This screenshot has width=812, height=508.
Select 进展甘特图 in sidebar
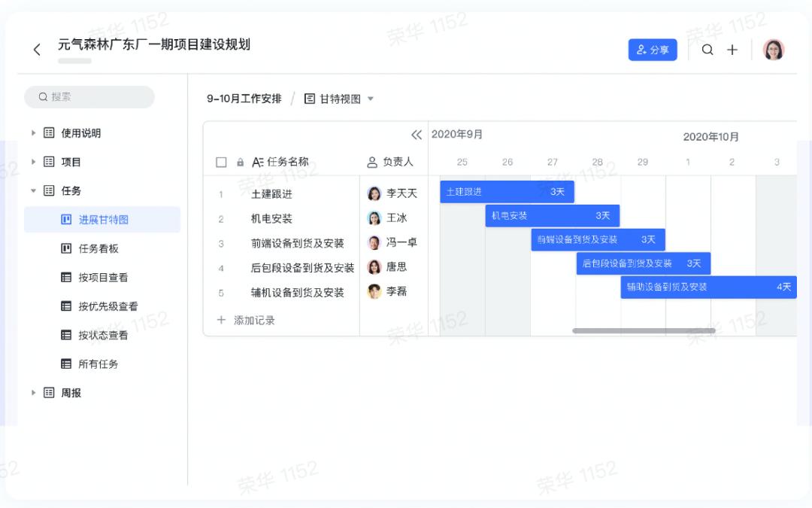103,220
